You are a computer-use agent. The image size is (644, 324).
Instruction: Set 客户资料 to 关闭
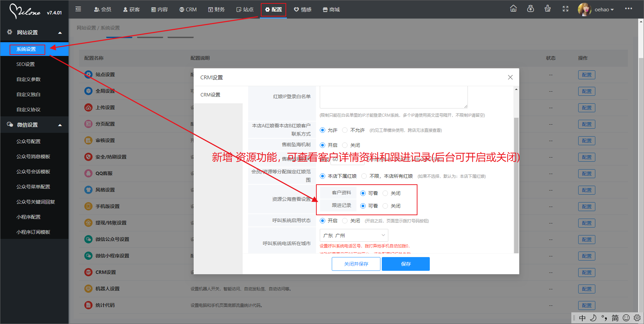click(385, 193)
